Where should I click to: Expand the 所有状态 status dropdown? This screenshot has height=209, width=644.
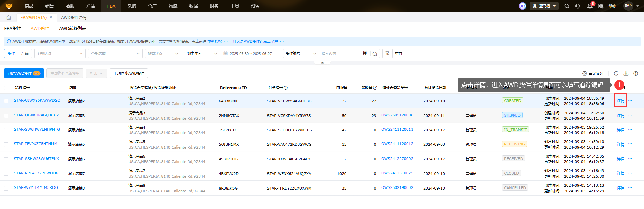pos(163,54)
